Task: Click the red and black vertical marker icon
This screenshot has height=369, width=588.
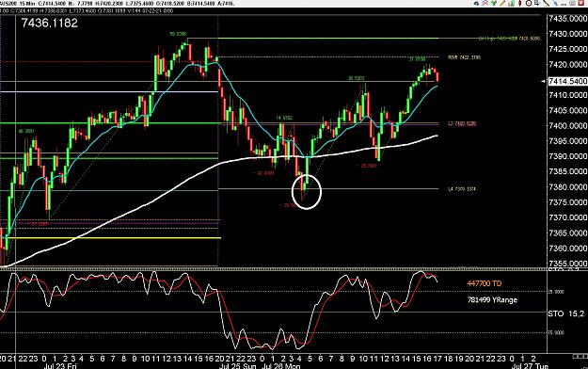Action: pyautogui.click(x=519, y=3)
